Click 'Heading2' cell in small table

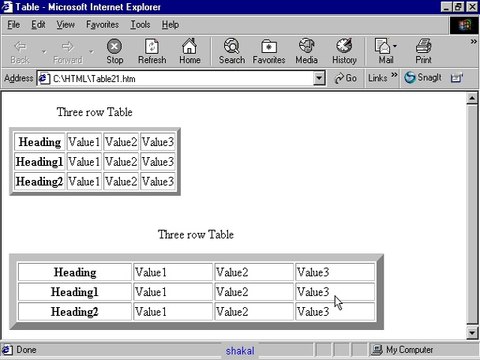click(x=40, y=182)
